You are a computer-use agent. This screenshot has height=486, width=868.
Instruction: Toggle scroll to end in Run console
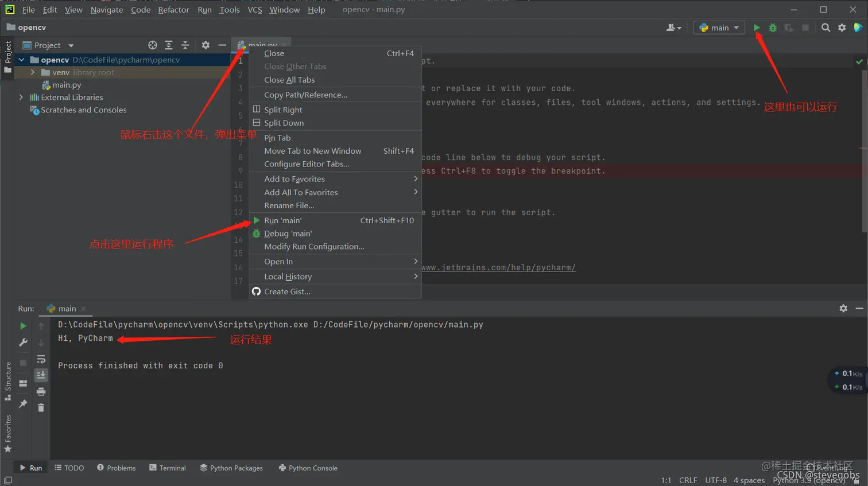pyautogui.click(x=41, y=375)
